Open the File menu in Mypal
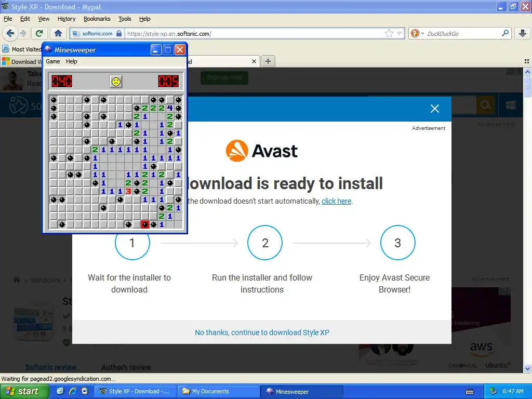 tap(8, 19)
